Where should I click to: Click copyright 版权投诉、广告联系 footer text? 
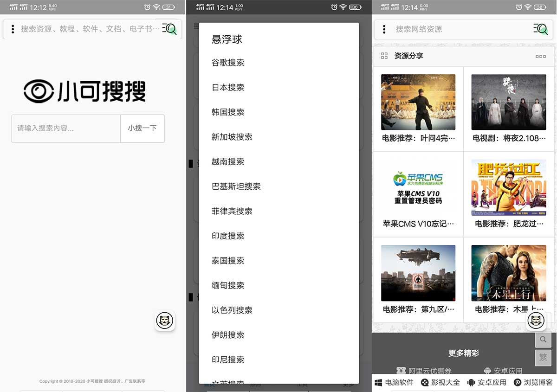(92, 381)
